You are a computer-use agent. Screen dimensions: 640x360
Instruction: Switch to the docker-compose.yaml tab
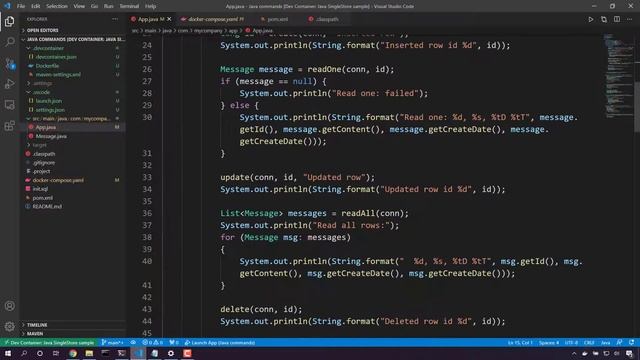(x=212, y=19)
